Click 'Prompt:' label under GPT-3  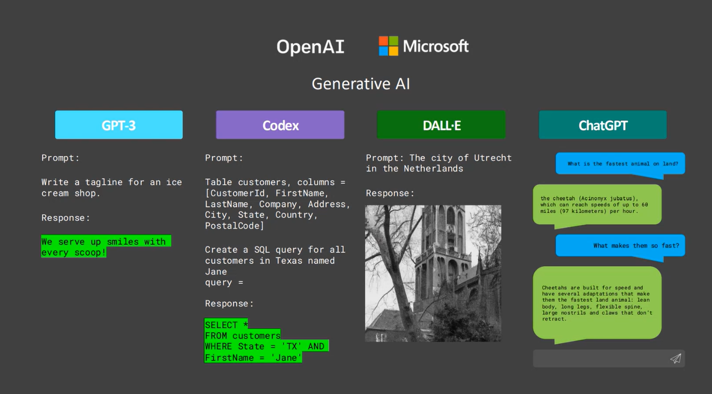pos(60,158)
